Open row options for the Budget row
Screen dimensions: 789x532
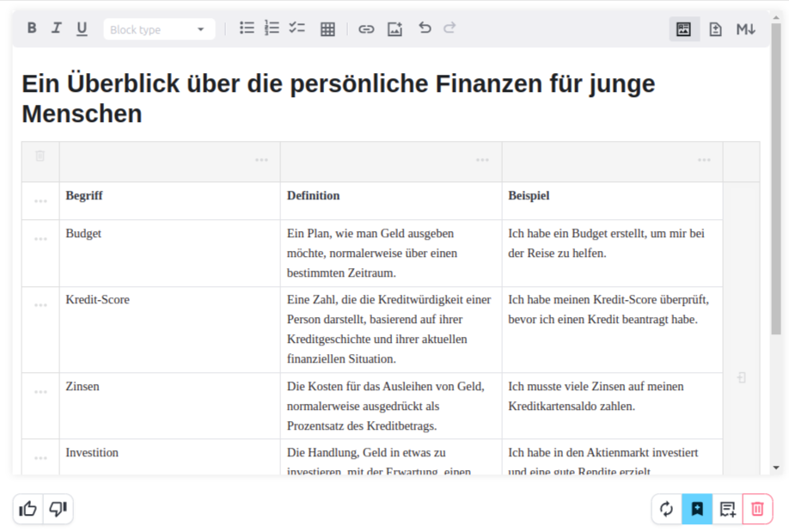[40, 239]
